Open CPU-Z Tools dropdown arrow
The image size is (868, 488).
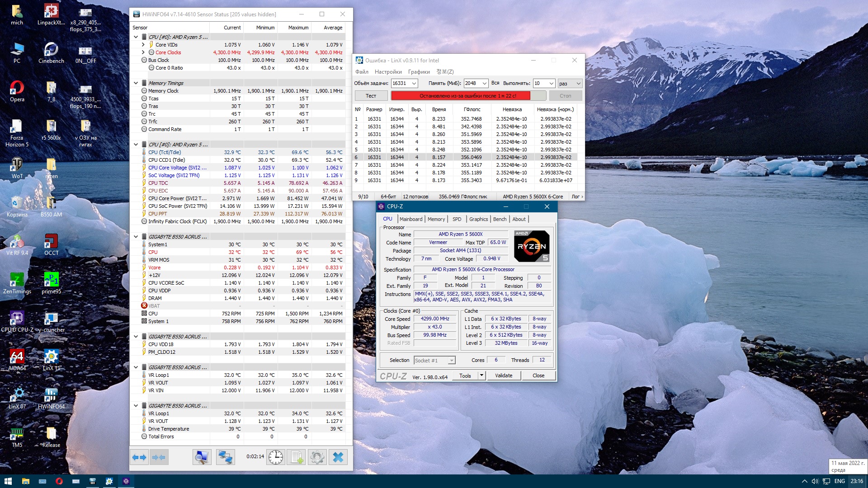(481, 375)
